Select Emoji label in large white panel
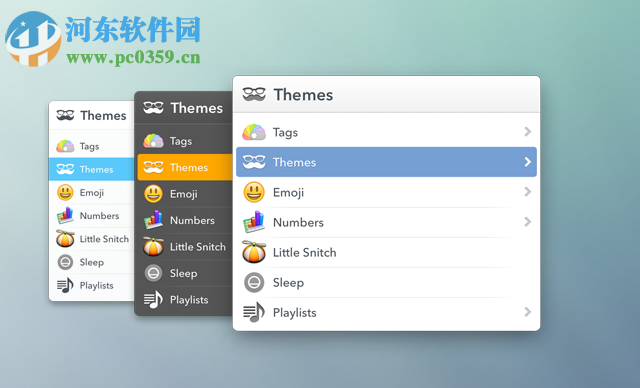 point(289,193)
